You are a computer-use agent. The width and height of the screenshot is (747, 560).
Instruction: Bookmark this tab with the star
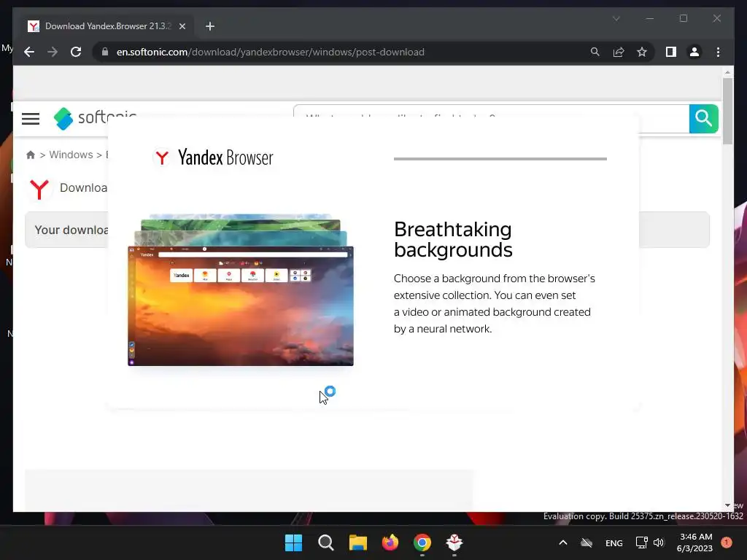tap(642, 52)
